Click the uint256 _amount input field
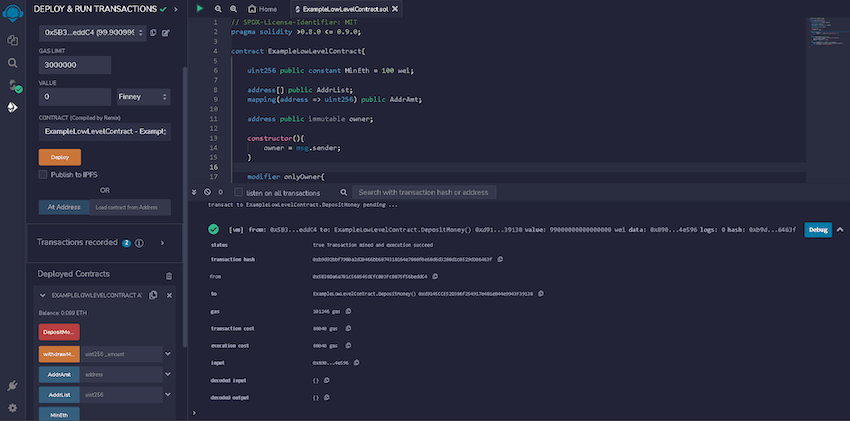850x421 pixels. (x=121, y=354)
